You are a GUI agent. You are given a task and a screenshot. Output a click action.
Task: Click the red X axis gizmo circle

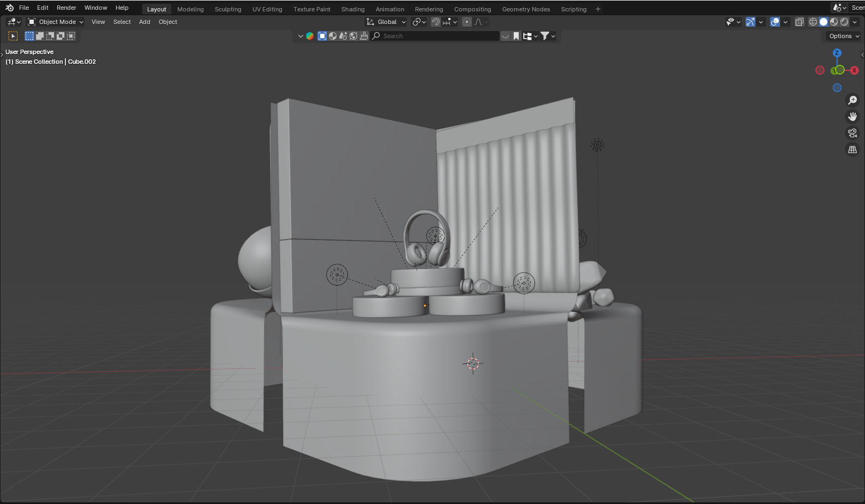854,70
